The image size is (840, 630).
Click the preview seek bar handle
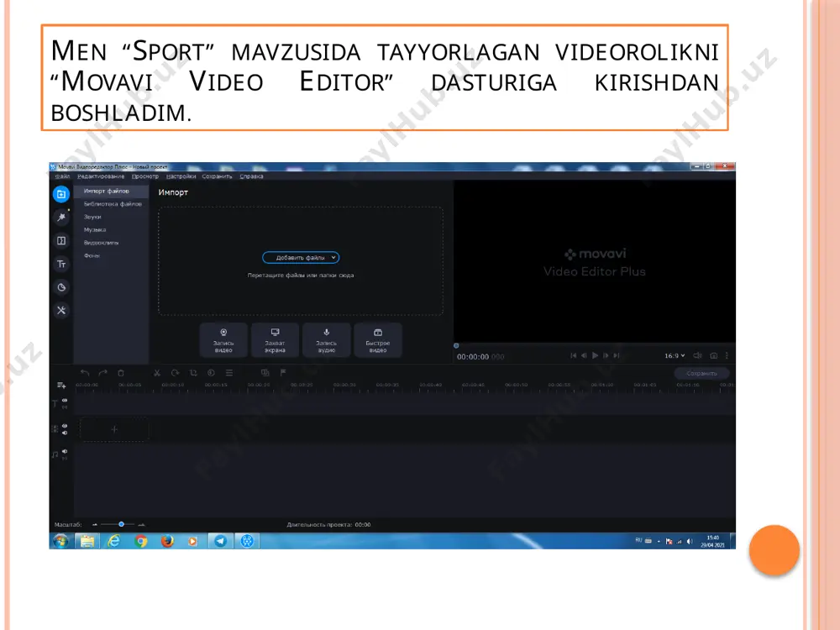[x=456, y=345]
